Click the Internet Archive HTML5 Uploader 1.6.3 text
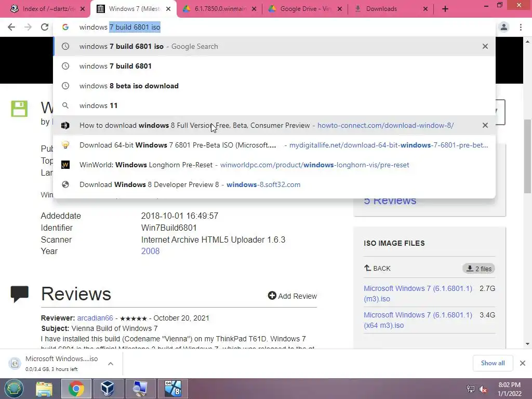Image resolution: width=532 pixels, height=399 pixels. tap(213, 240)
